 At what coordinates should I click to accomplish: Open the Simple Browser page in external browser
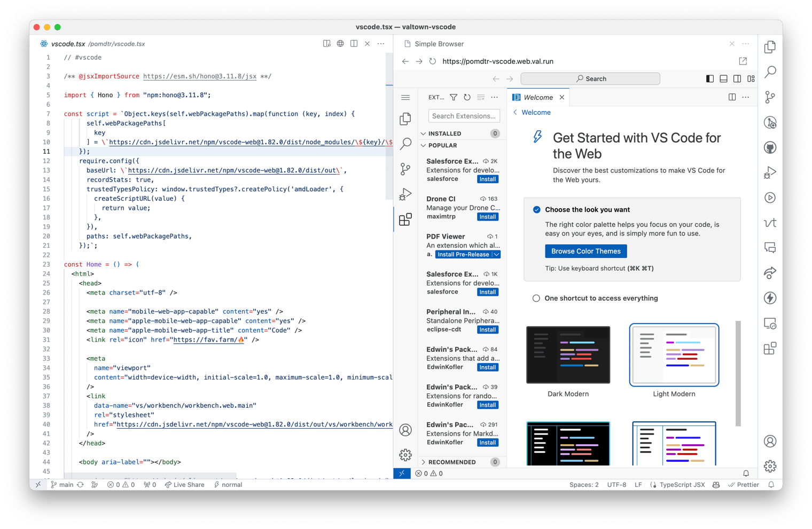[x=743, y=61]
